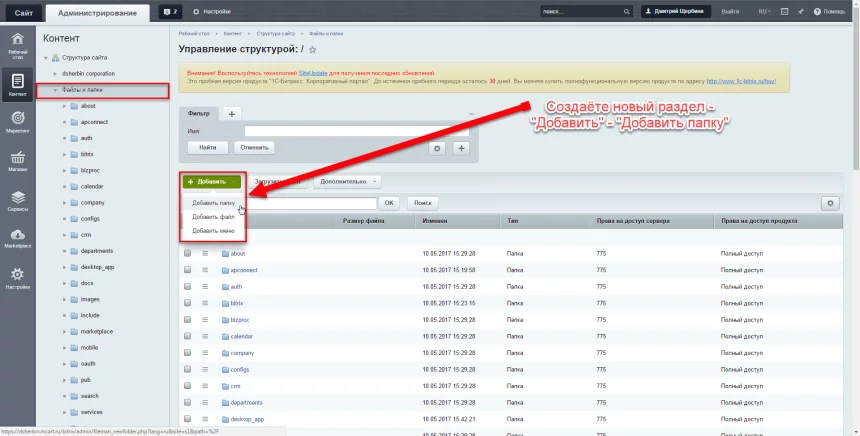The image size is (860, 436).
Task: Open the table settings gear icon
Action: click(828, 203)
